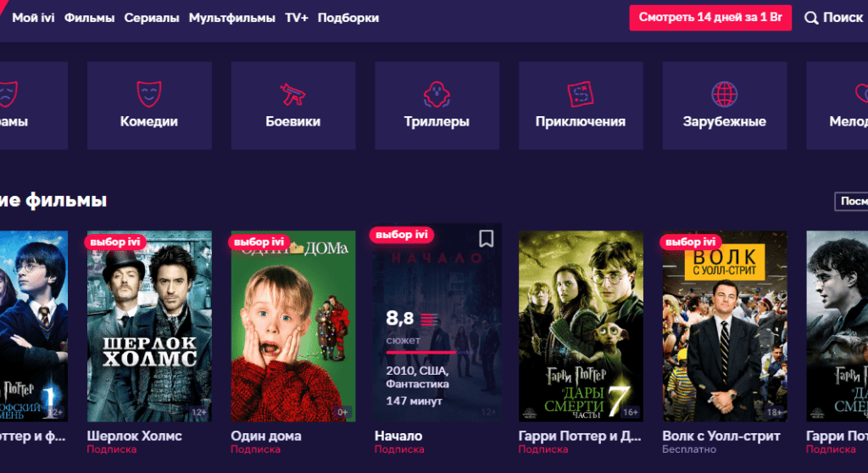868x473 pixels.
Task: Click Смотреть 14 дней за 1 Br
Action: (x=710, y=17)
